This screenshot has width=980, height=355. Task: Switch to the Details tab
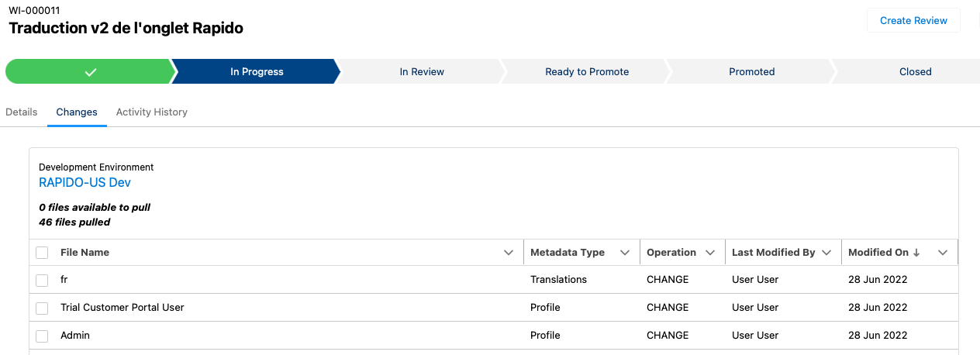click(x=22, y=112)
